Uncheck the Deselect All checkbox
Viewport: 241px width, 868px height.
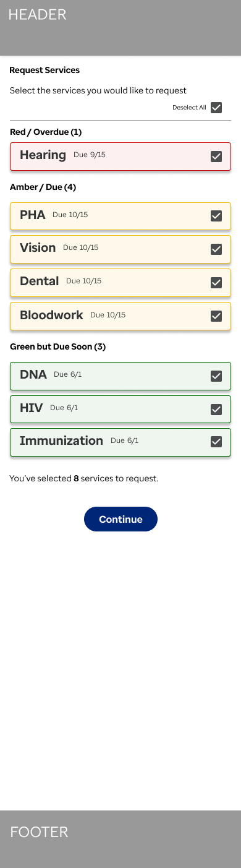click(x=216, y=108)
